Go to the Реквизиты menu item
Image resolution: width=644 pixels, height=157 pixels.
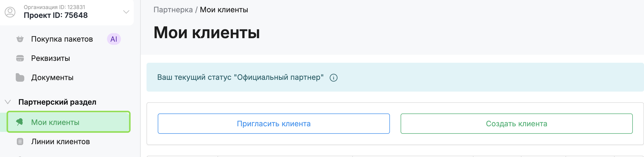[x=50, y=58]
